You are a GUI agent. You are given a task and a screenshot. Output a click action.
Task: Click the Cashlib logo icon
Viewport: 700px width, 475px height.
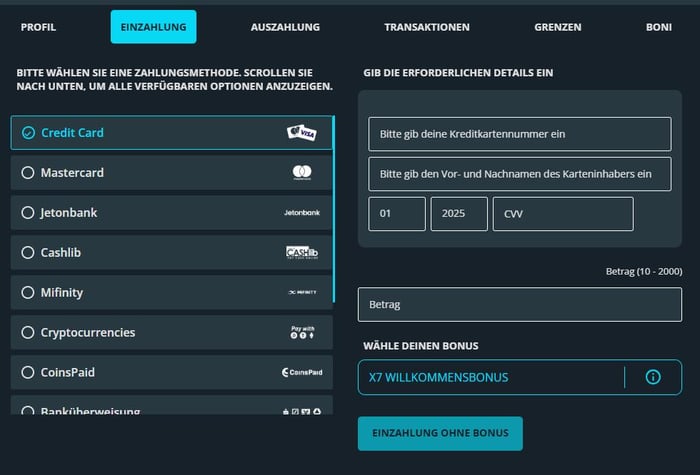tap(302, 252)
